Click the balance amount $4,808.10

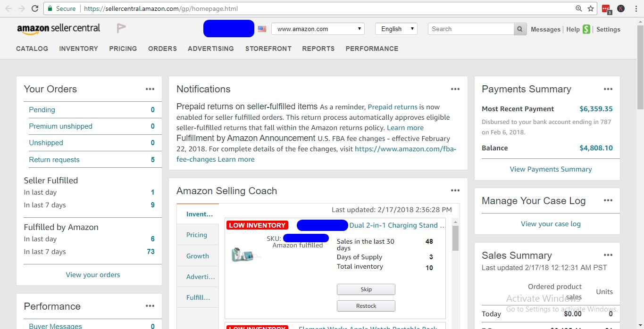tap(596, 148)
